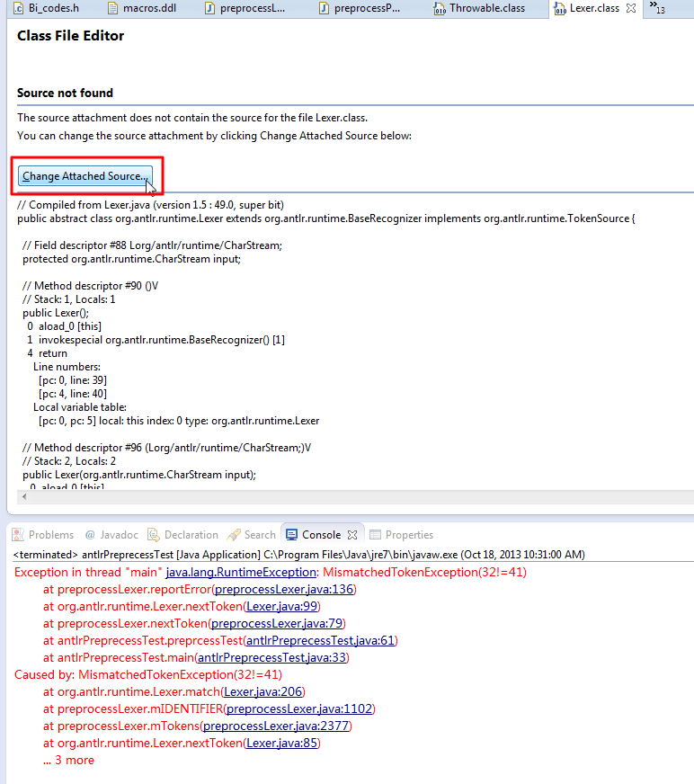Select preprocessL... editor tab
The width and height of the screenshot is (694, 784).
coord(245,8)
